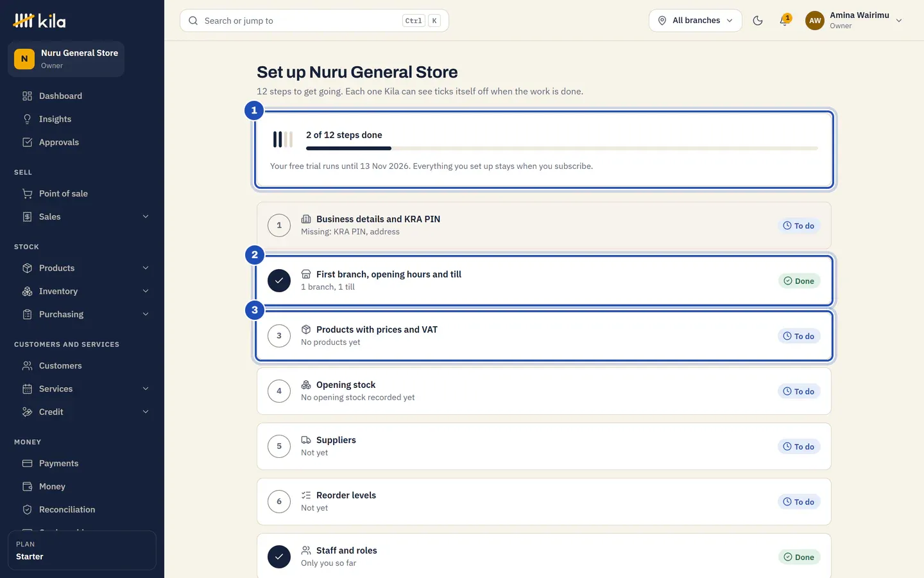Click in Search or jump to field
Image resolution: width=924 pixels, height=578 pixels.
(314, 21)
